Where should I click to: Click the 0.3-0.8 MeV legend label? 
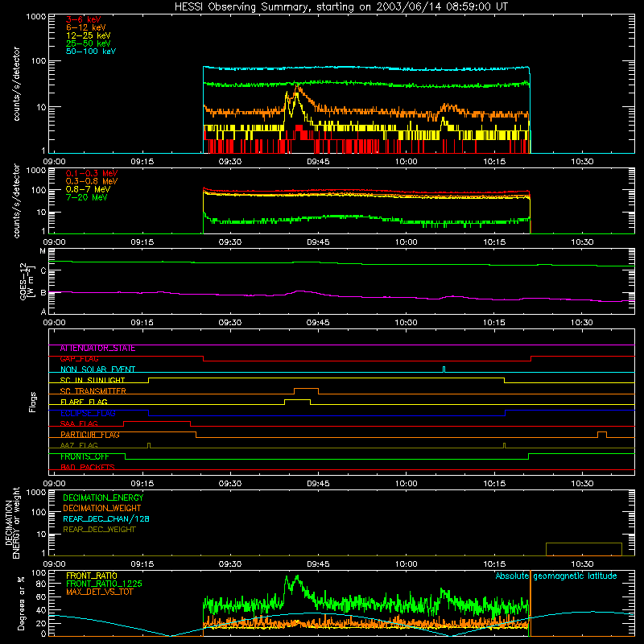click(x=92, y=181)
